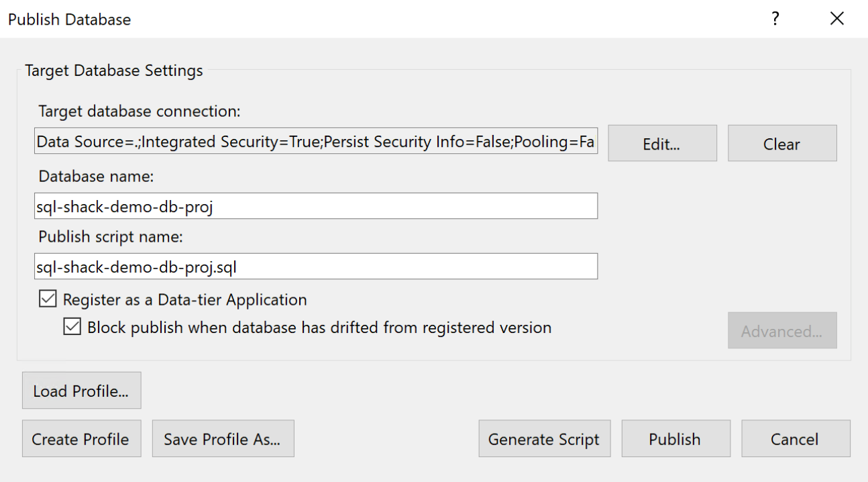This screenshot has width=868, height=482.
Task: Generate the publish script
Action: tap(544, 438)
